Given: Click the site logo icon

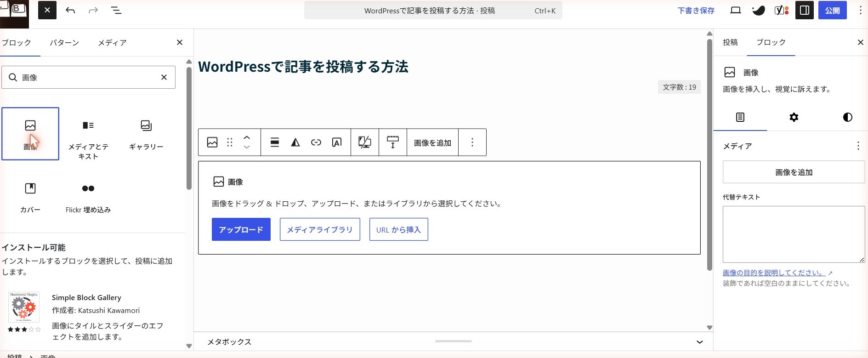Looking at the screenshot, I should click(x=14, y=14).
